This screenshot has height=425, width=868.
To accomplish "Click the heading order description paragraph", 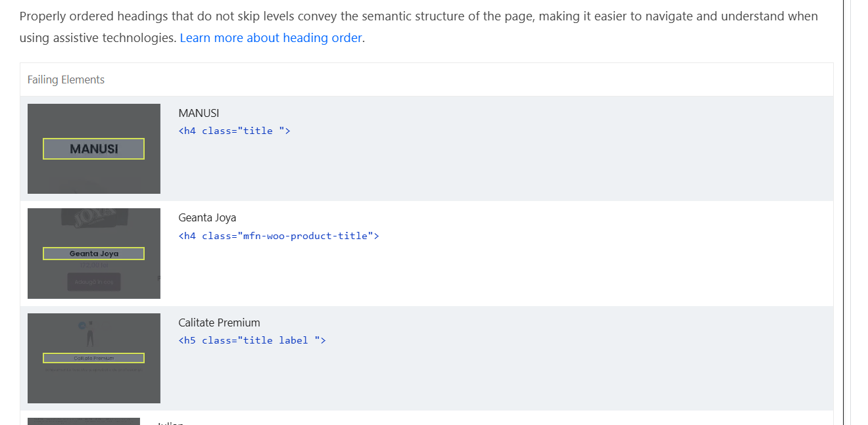I will tap(419, 27).
